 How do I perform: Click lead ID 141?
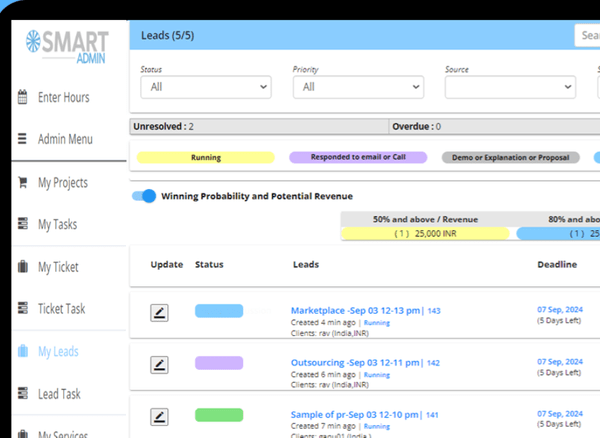coord(432,415)
